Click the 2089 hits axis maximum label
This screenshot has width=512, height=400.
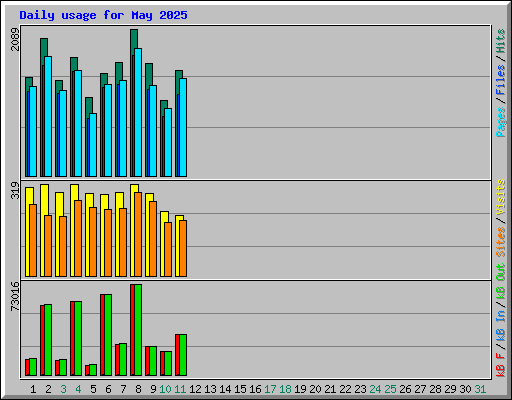point(15,39)
